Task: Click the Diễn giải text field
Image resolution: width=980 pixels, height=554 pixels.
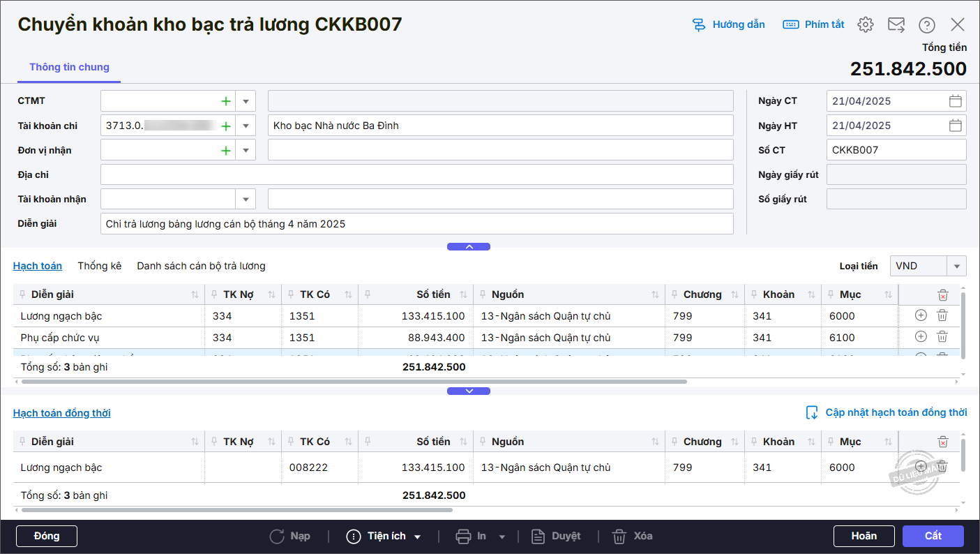Action: (416, 224)
